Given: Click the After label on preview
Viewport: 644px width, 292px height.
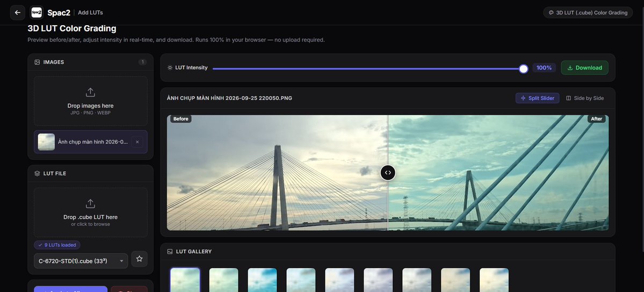Looking at the screenshot, I should [x=596, y=119].
